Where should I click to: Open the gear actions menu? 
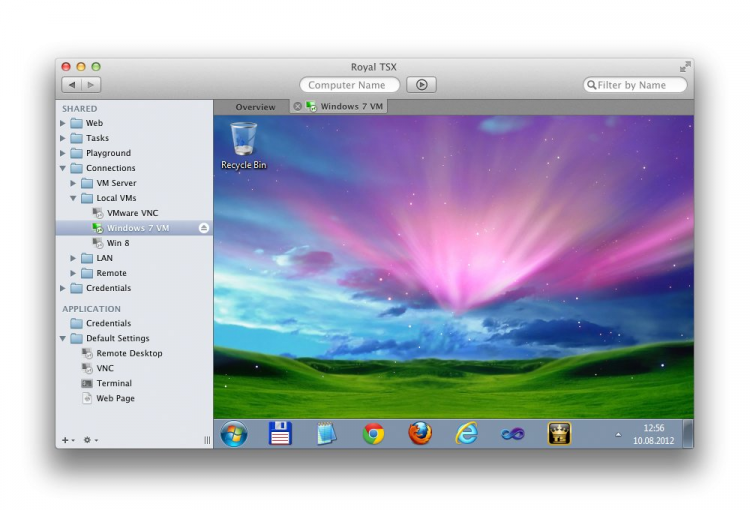90,440
